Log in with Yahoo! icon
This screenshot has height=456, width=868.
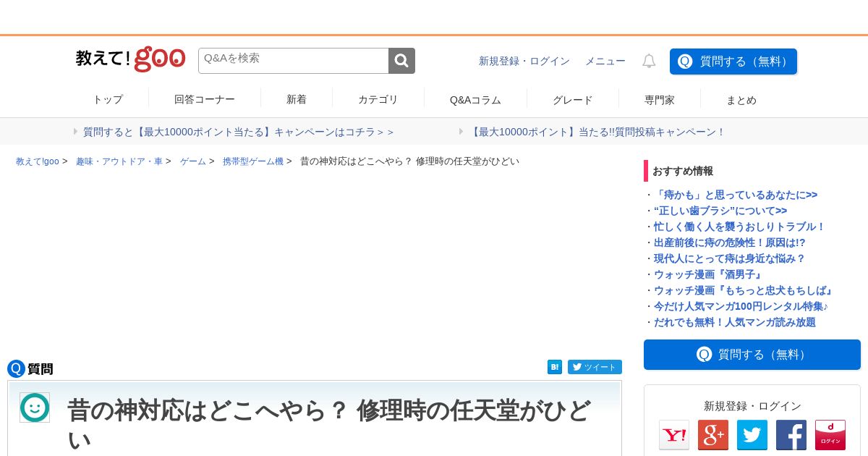click(x=674, y=435)
